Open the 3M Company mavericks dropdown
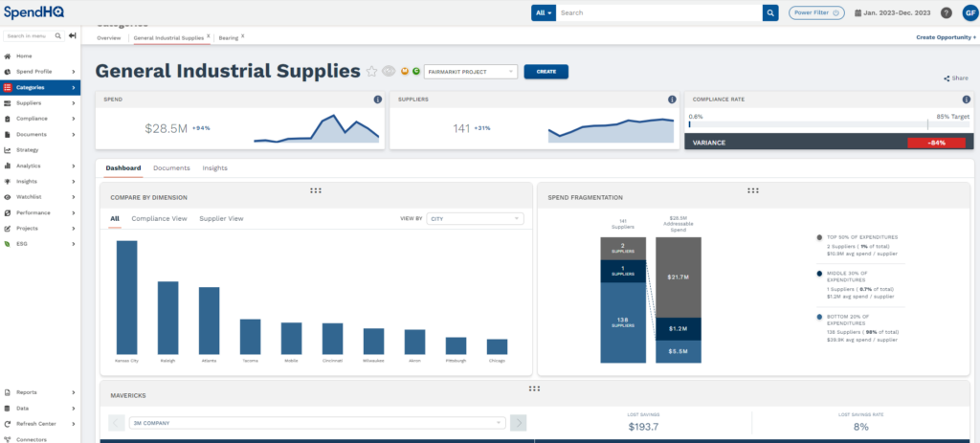 tap(318, 423)
